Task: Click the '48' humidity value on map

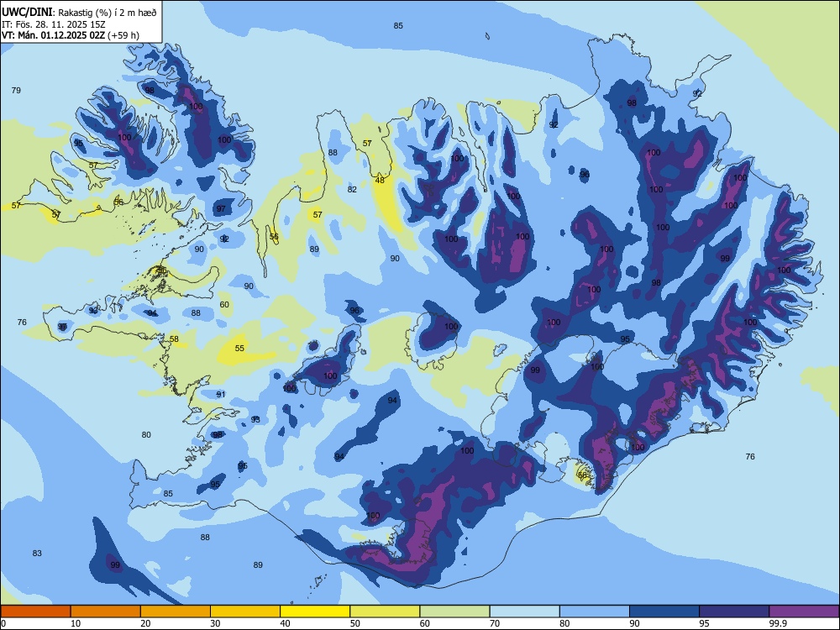Action: [x=380, y=180]
